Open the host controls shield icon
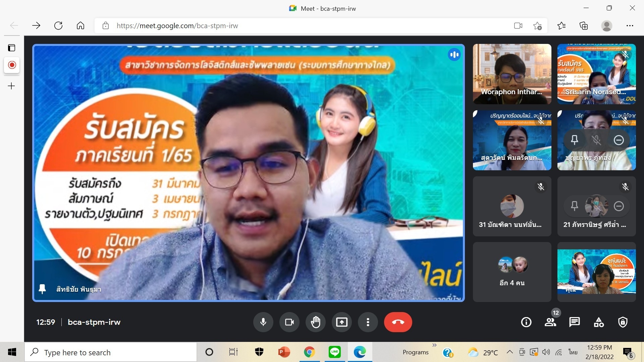 tap(623, 322)
